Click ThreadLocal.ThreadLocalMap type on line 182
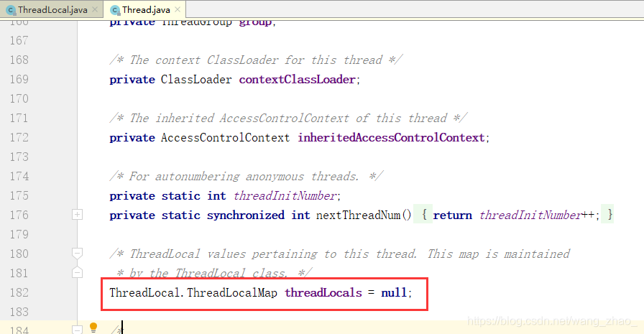This screenshot has height=334, width=644. pos(193,292)
